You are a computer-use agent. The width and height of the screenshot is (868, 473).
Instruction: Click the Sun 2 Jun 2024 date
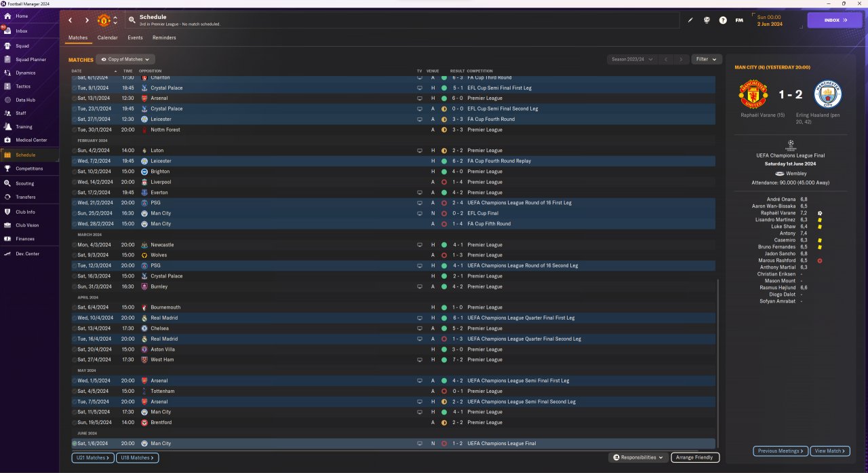click(769, 20)
